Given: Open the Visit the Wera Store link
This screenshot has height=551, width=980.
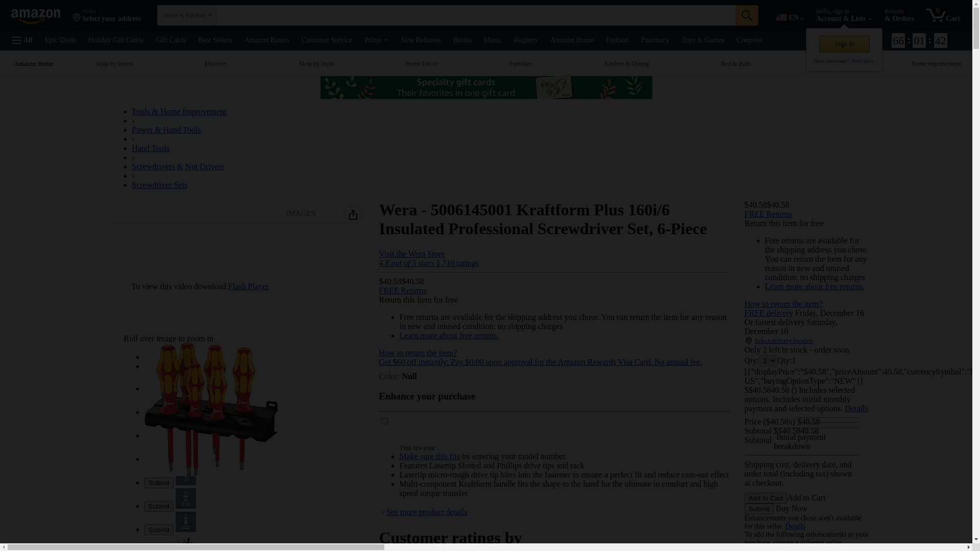Looking at the screenshot, I should (x=411, y=254).
